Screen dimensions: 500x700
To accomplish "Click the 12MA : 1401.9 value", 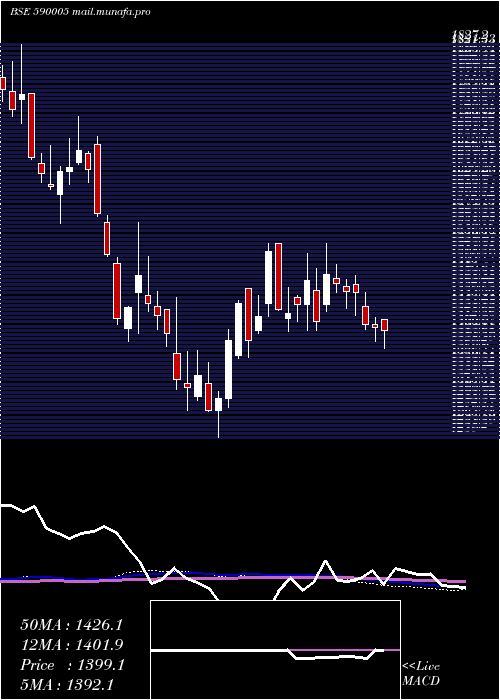I will 71,645.
